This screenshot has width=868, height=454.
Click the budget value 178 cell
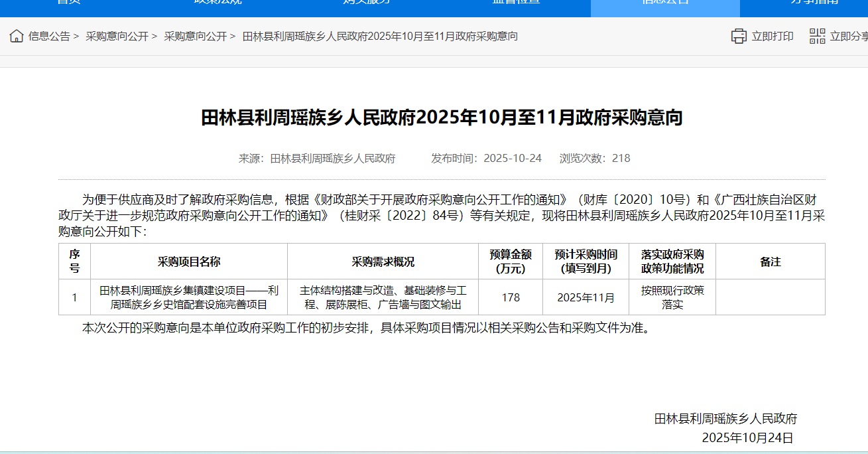pyautogui.click(x=510, y=297)
